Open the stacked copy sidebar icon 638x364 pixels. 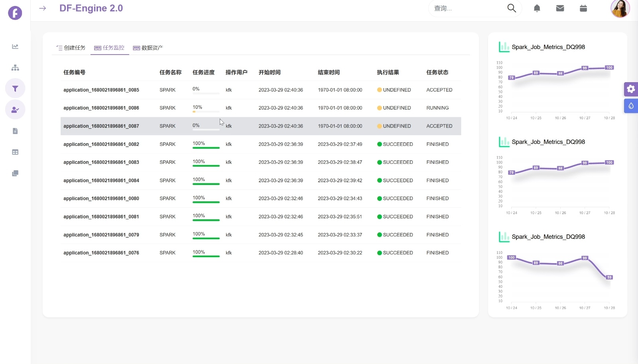[15, 173]
